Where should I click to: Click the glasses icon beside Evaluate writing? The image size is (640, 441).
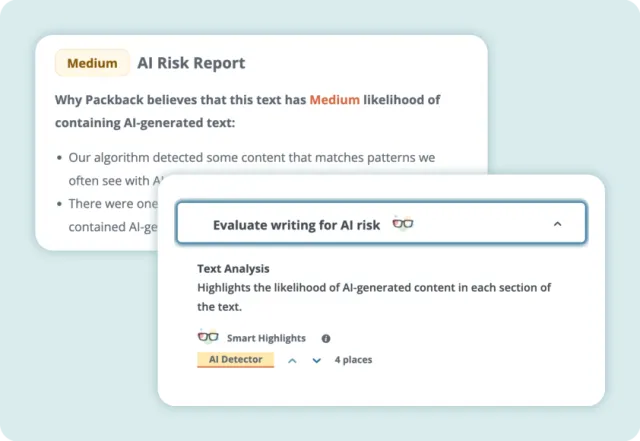tap(402, 224)
